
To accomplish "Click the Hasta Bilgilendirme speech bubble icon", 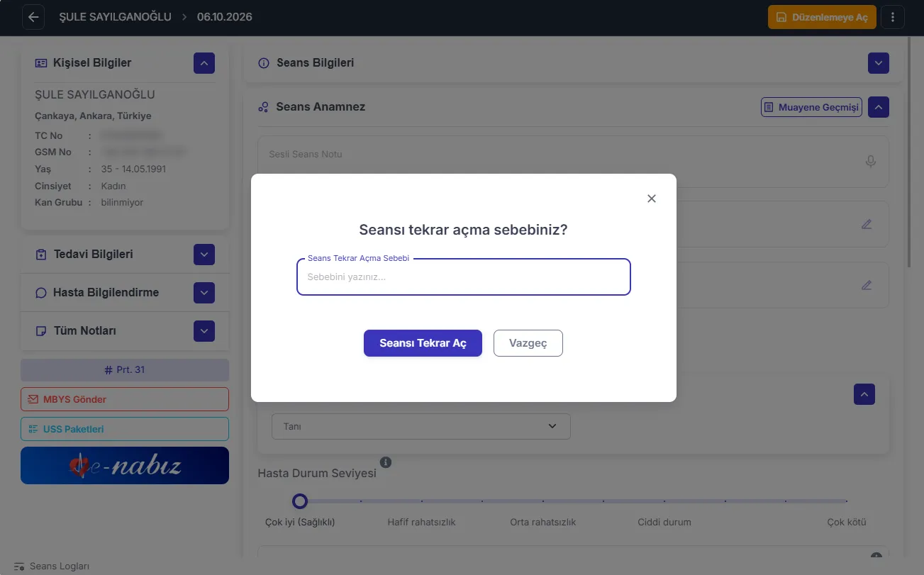I will click(41, 293).
